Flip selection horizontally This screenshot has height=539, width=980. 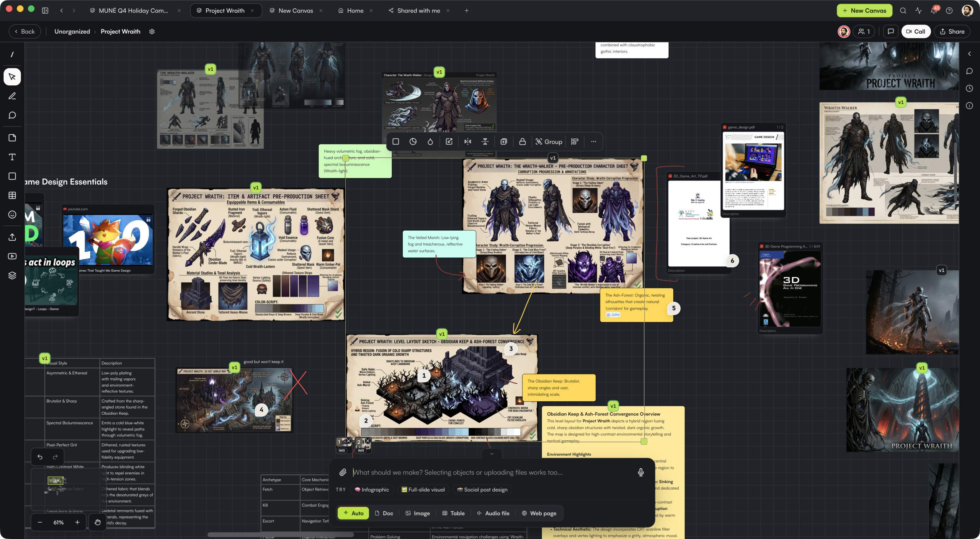[468, 142]
